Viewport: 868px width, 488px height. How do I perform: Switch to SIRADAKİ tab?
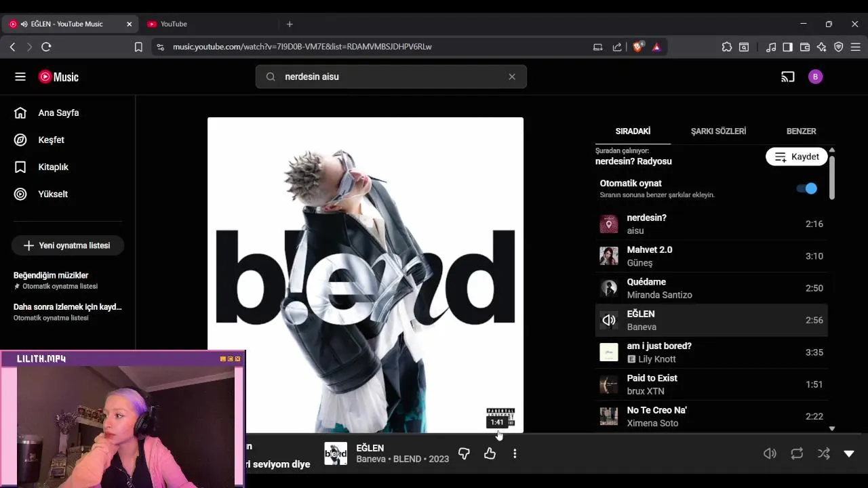(633, 131)
